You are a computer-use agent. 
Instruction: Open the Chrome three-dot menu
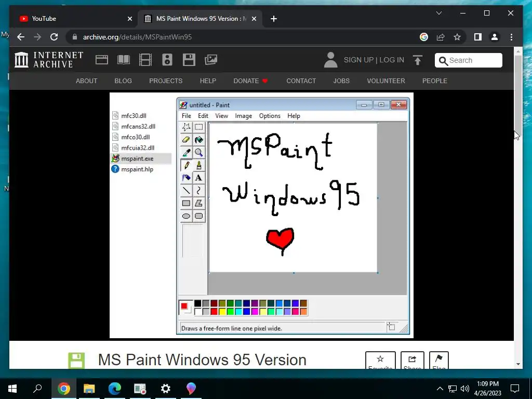(511, 37)
